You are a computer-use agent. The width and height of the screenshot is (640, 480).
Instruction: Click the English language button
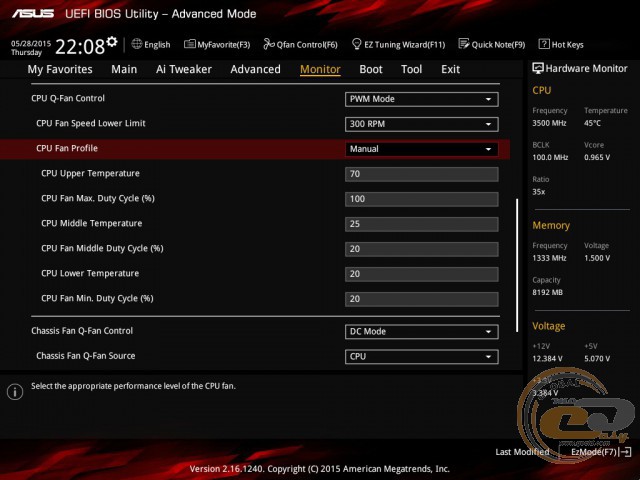(x=157, y=45)
